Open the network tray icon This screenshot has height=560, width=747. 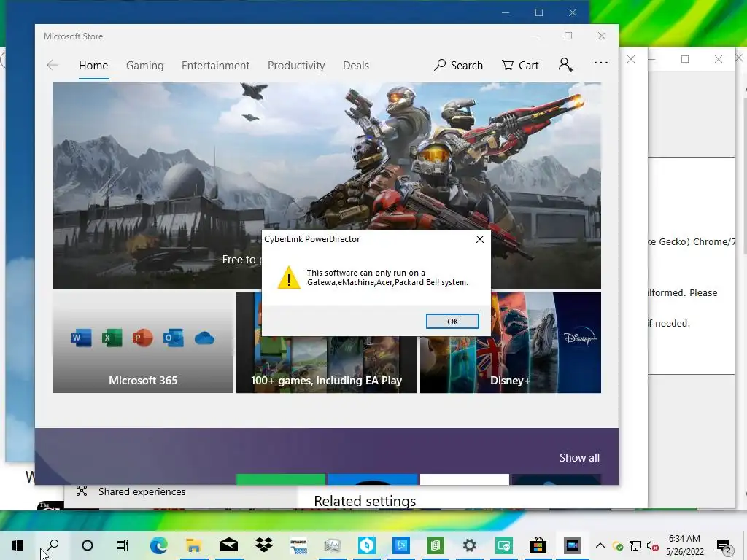[635, 545]
